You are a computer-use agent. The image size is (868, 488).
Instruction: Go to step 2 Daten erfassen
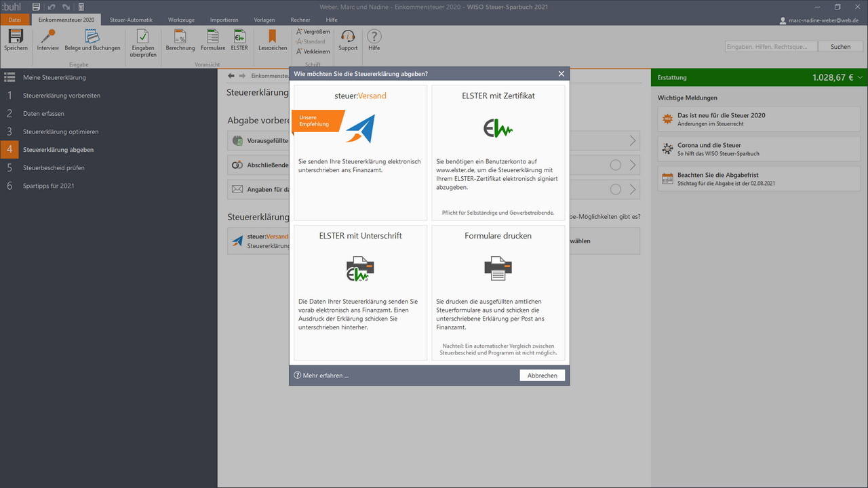click(x=108, y=113)
